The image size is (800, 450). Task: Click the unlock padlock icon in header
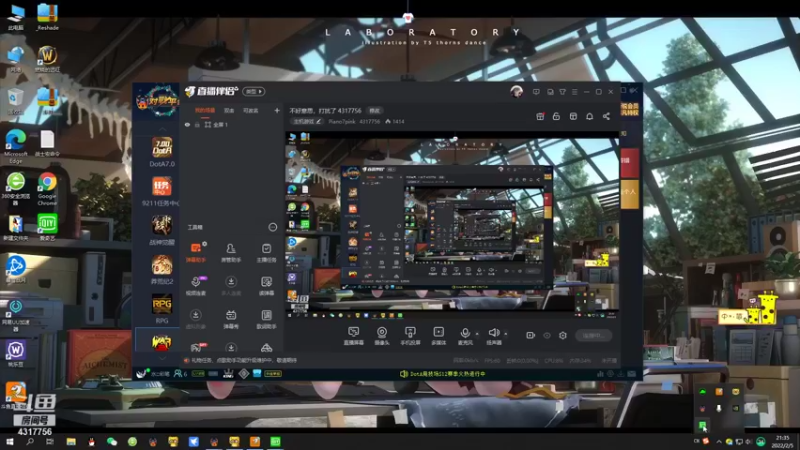[556, 116]
